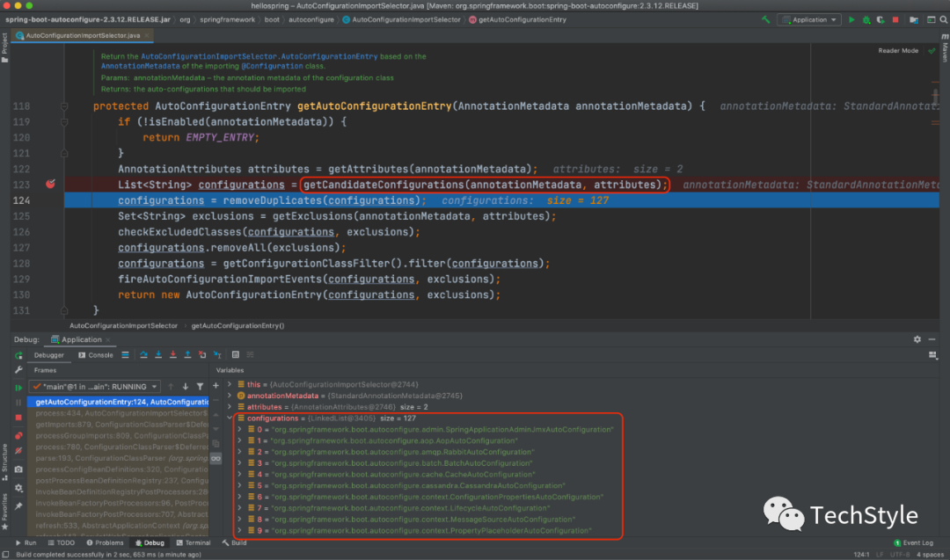Toggle Reader Mode in editor

click(x=897, y=51)
